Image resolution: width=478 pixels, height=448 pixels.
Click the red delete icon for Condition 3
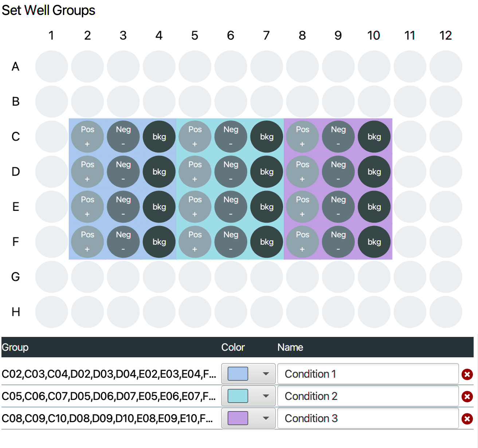467,419
